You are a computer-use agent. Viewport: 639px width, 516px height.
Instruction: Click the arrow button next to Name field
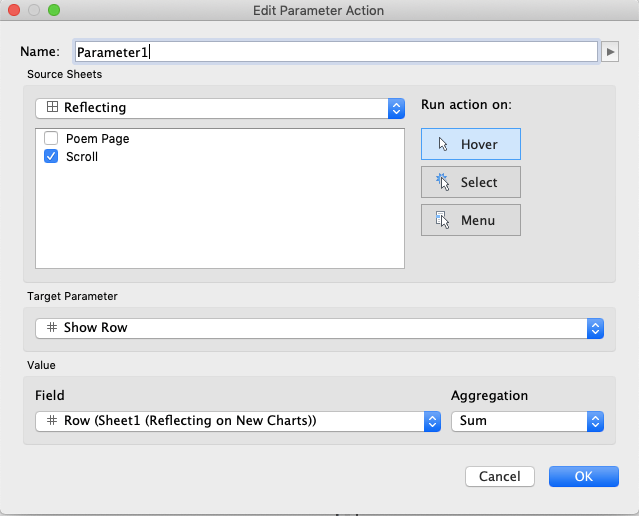(610, 51)
